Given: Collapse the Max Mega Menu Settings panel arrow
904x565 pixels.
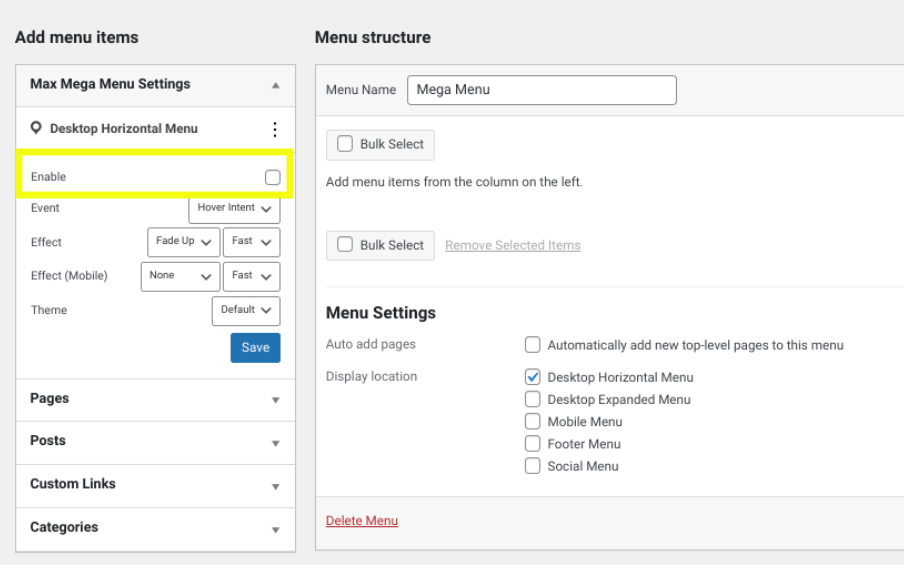Looking at the screenshot, I should pos(276,85).
